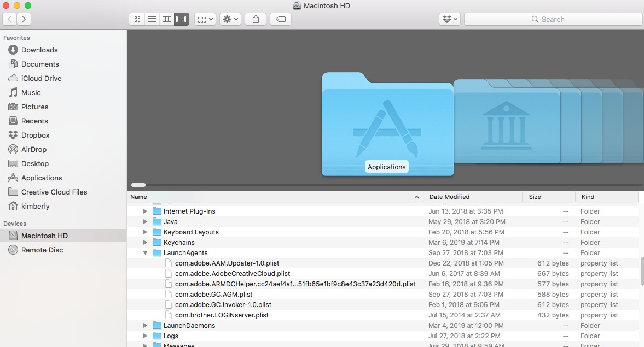Select the Library folder cover behind Applications
The width and height of the screenshot is (644, 347).
click(x=507, y=121)
